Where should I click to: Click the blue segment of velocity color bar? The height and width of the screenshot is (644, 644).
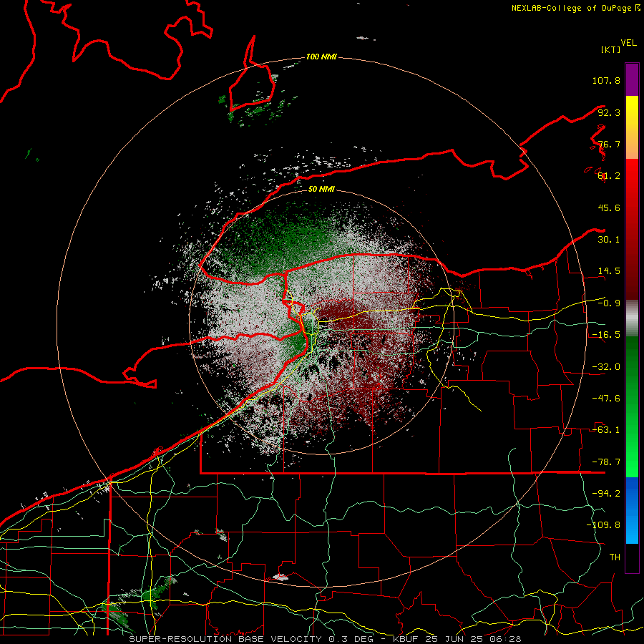click(632, 510)
